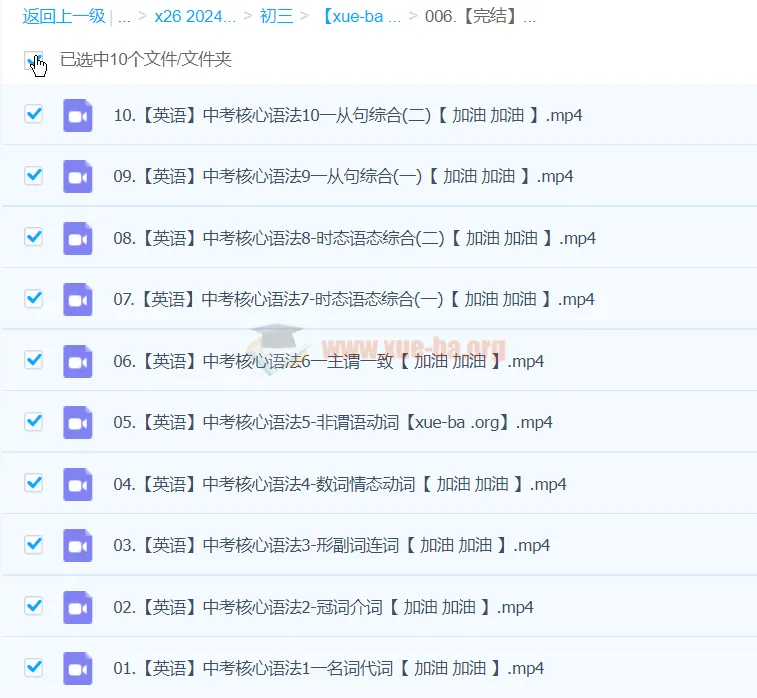Uncheck the checkbox for file 01 名词代词
757x698 pixels.
pos(34,667)
